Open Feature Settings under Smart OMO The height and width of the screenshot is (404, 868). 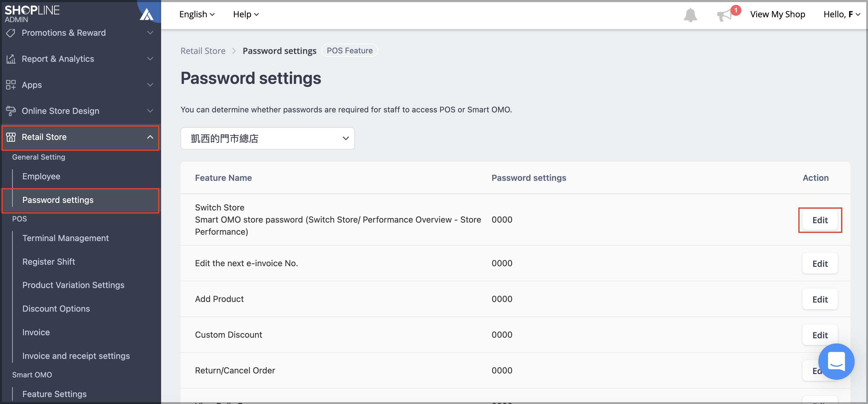[x=54, y=394]
